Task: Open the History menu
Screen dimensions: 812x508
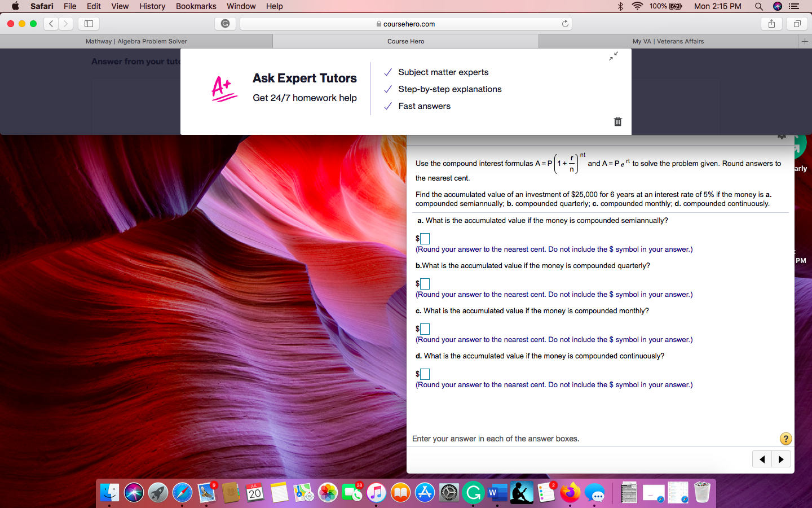Action: point(152,6)
